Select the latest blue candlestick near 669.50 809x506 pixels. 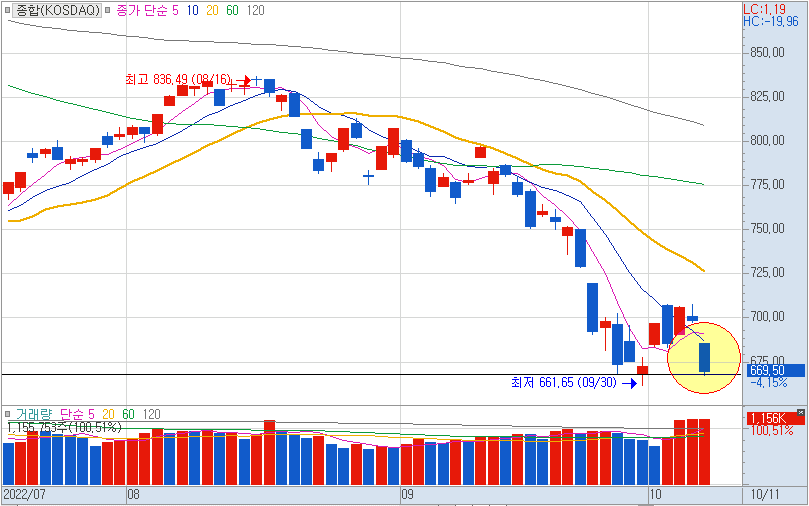(705, 357)
